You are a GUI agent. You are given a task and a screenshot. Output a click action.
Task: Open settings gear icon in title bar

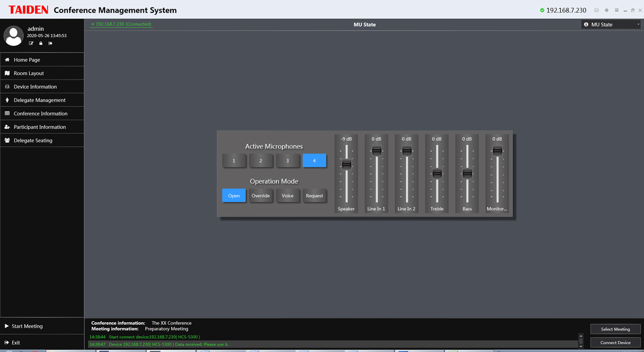click(x=606, y=10)
